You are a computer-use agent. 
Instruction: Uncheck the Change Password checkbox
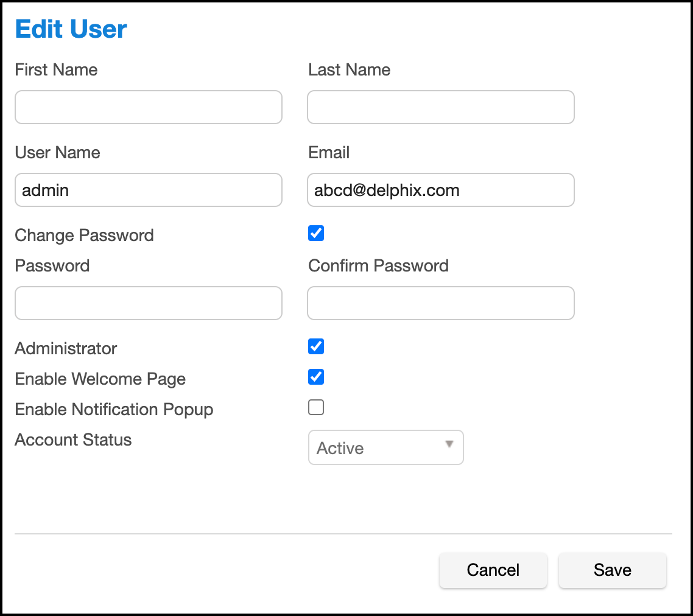click(x=316, y=233)
